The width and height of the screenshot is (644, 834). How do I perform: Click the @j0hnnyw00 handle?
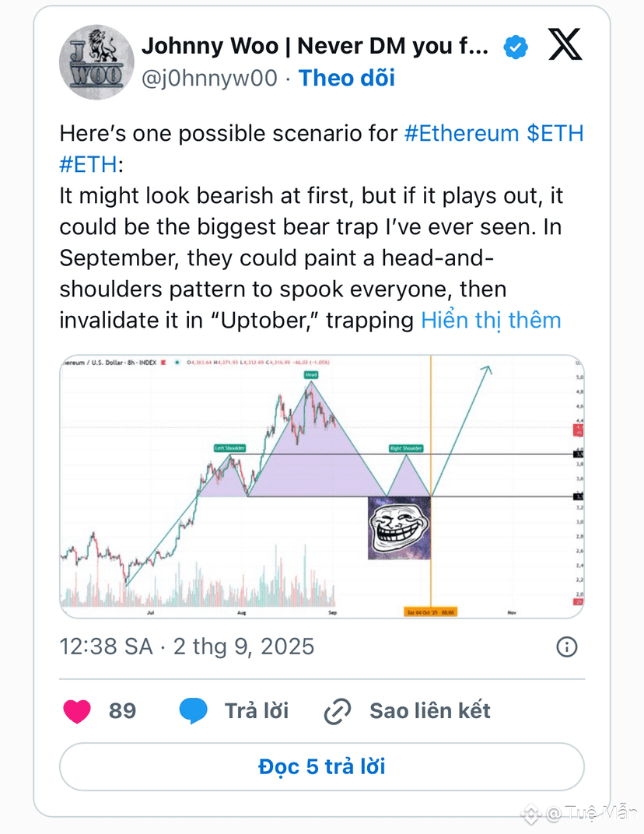point(209,78)
